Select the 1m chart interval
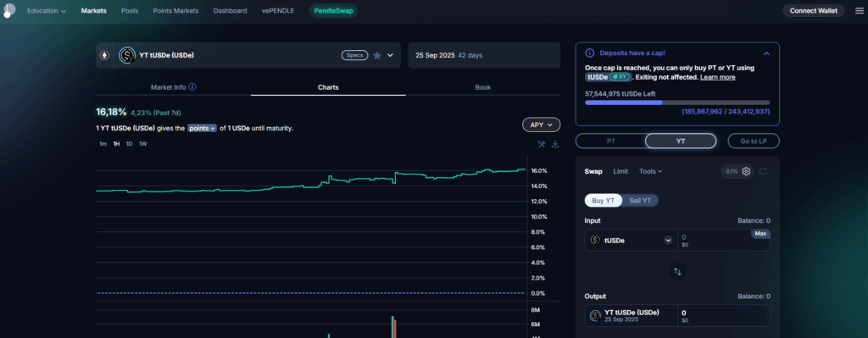Image resolution: width=868 pixels, height=338 pixels. (103, 144)
